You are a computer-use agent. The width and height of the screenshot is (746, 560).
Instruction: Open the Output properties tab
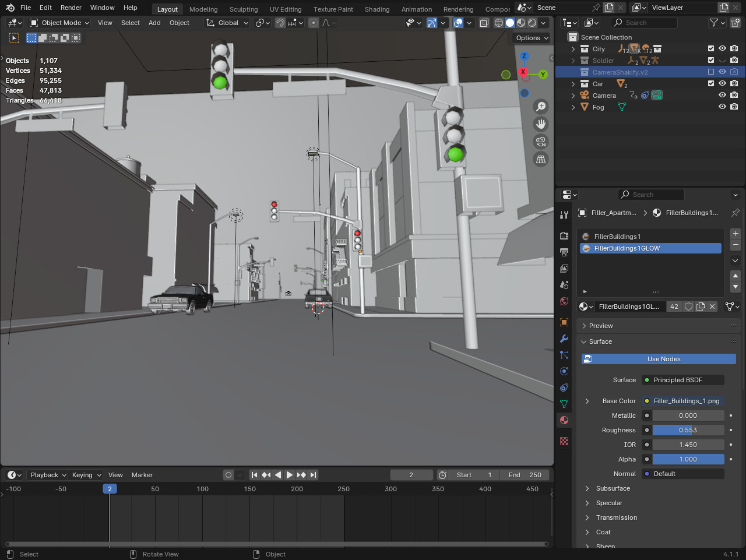(564, 252)
